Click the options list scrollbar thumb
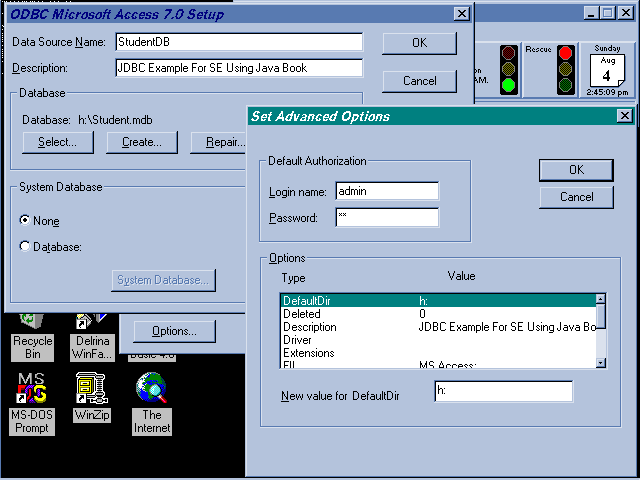Screen dimensions: 640x480 tap(600, 316)
